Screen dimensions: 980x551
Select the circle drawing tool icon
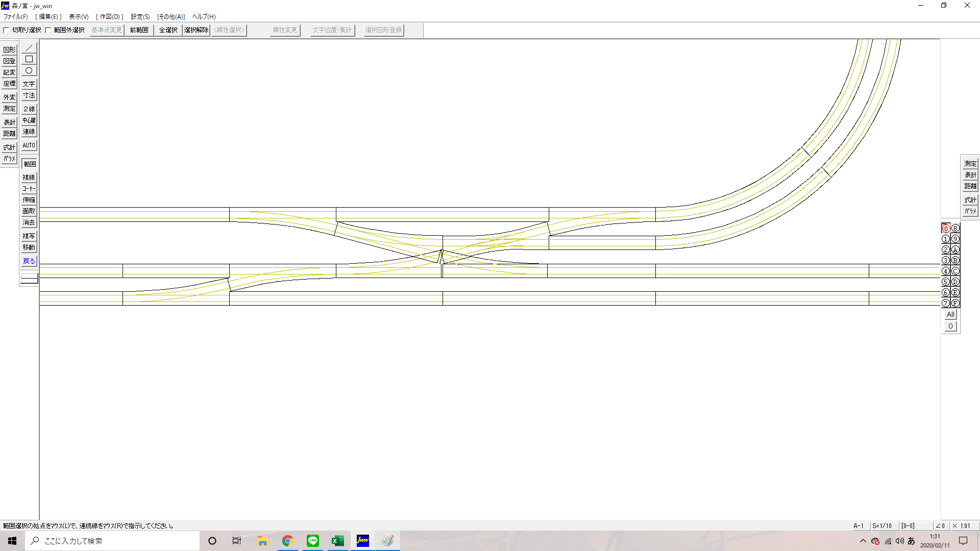[29, 70]
